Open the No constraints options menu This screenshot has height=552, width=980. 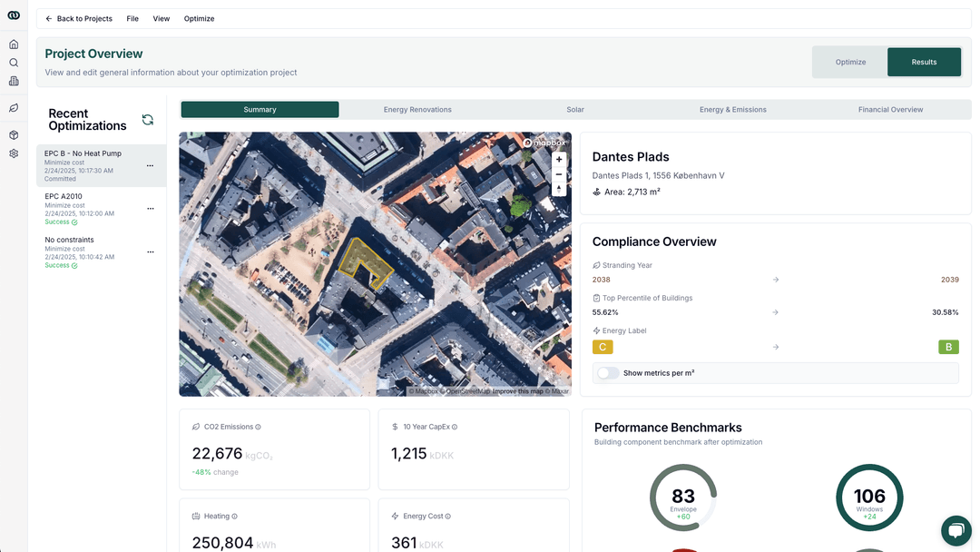point(150,251)
